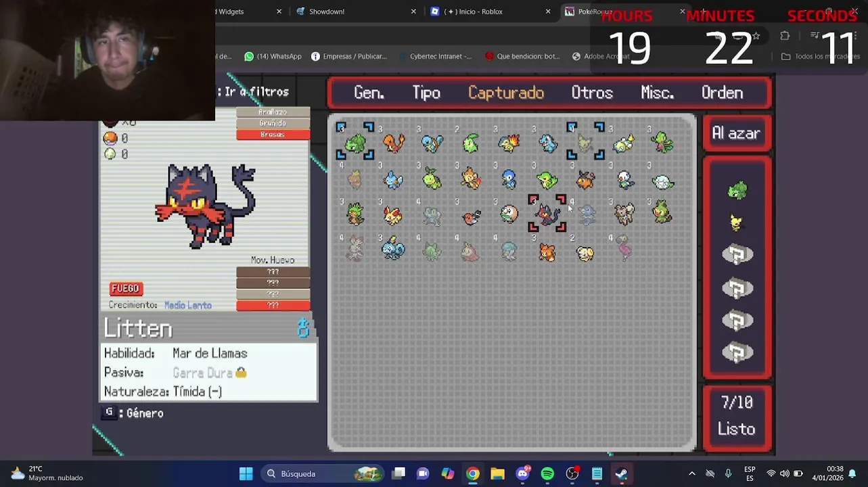This screenshot has width=868, height=487.
Task: Pick the faded Popplio sprite
Action: tap(587, 215)
